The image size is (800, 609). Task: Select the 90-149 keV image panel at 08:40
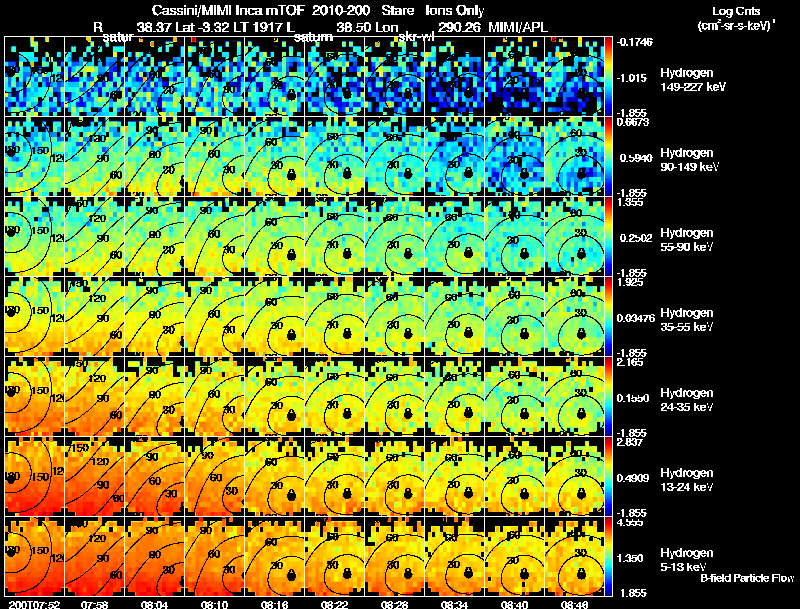(514, 157)
